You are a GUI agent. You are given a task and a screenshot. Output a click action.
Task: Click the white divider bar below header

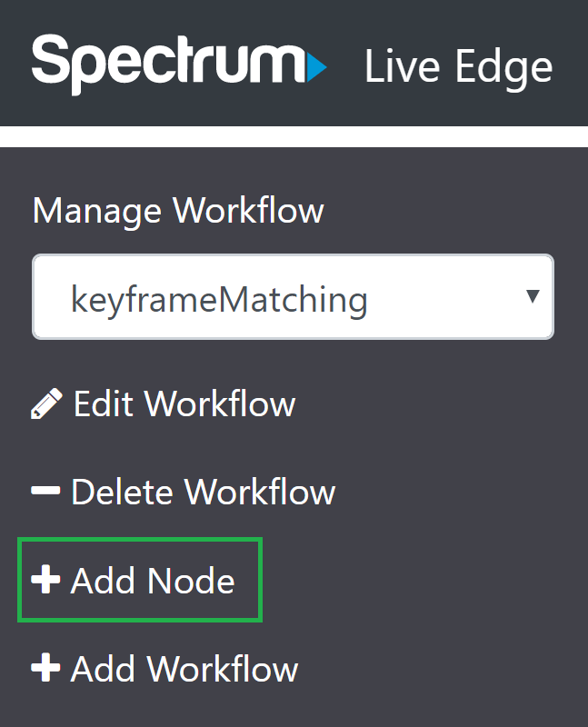coord(294,137)
